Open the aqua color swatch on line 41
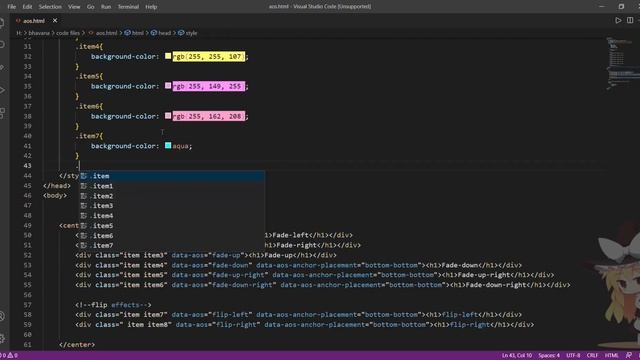The image size is (640, 360). pos(168,146)
